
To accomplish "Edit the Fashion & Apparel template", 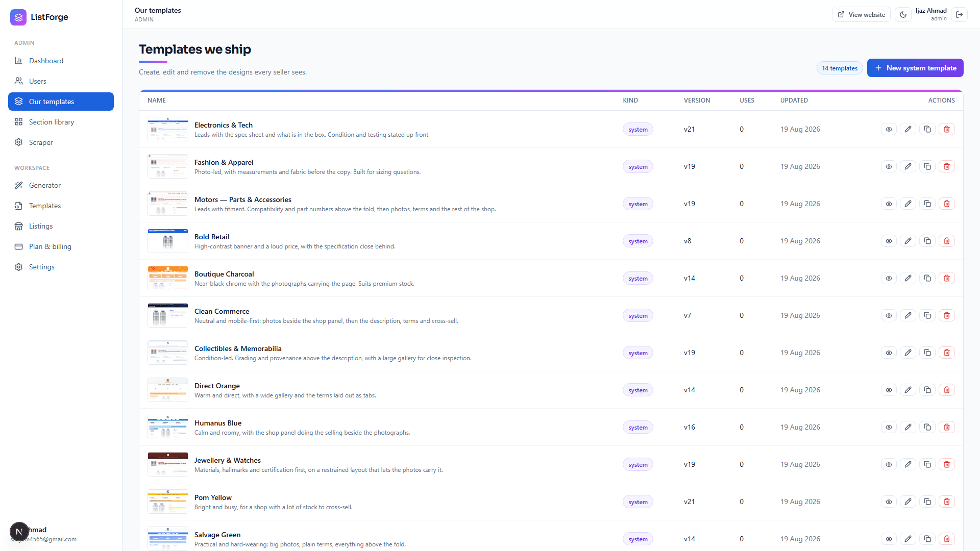I will [908, 166].
